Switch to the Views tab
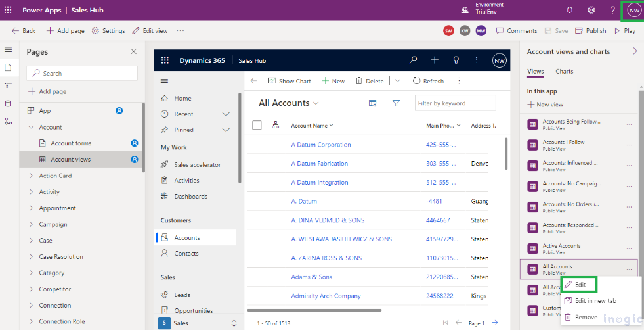The image size is (644, 330). [536, 71]
